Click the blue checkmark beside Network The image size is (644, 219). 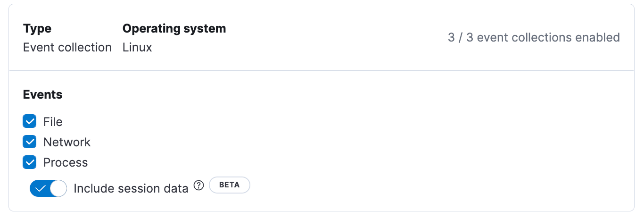[x=30, y=142]
